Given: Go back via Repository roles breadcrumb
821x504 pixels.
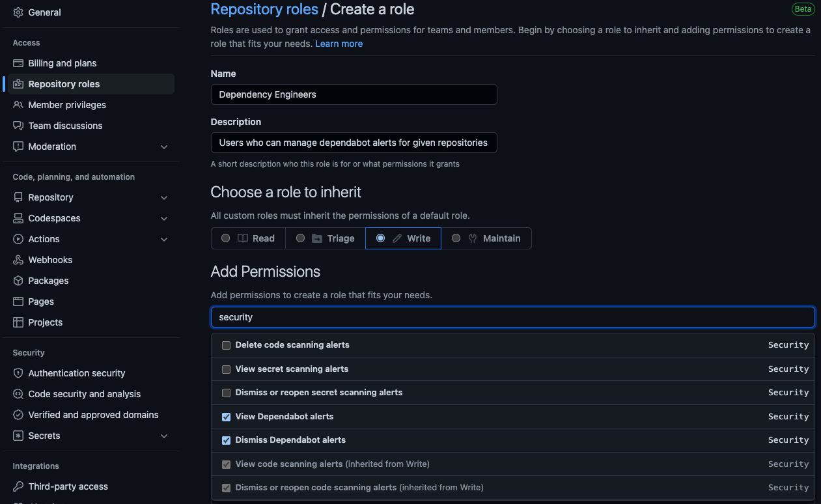Looking at the screenshot, I should (264, 9).
